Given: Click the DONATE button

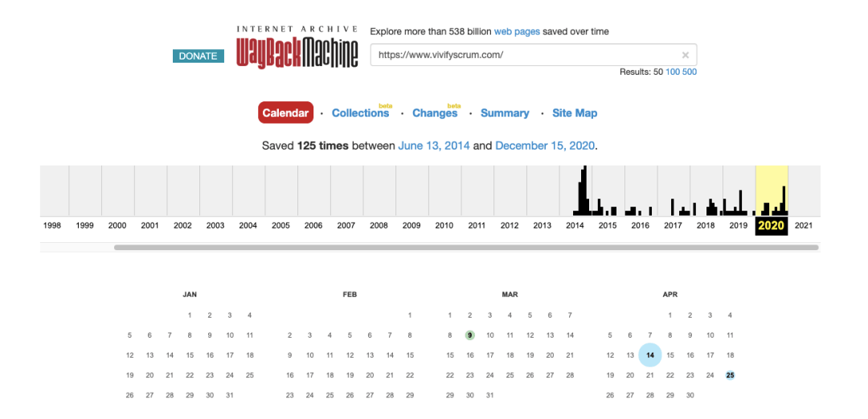Looking at the screenshot, I should 199,56.
